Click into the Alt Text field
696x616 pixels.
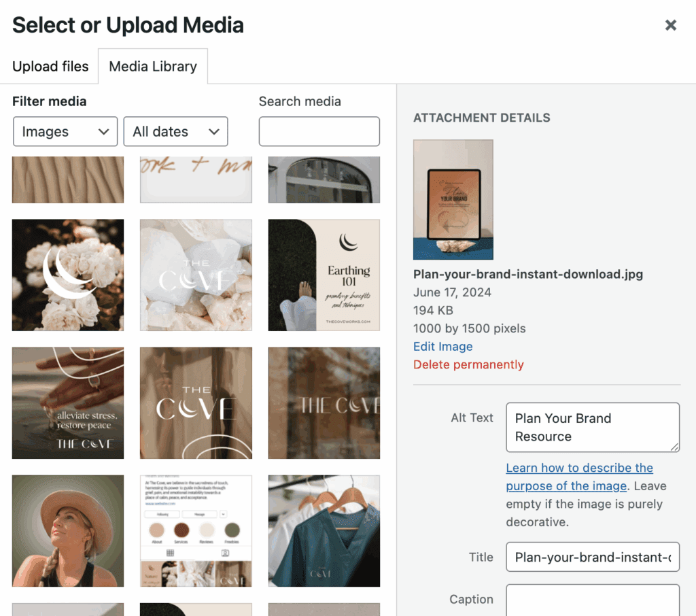click(592, 427)
